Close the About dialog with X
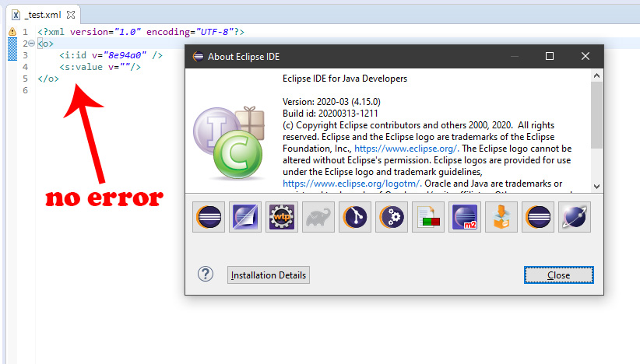The width and height of the screenshot is (640, 364). click(x=585, y=56)
